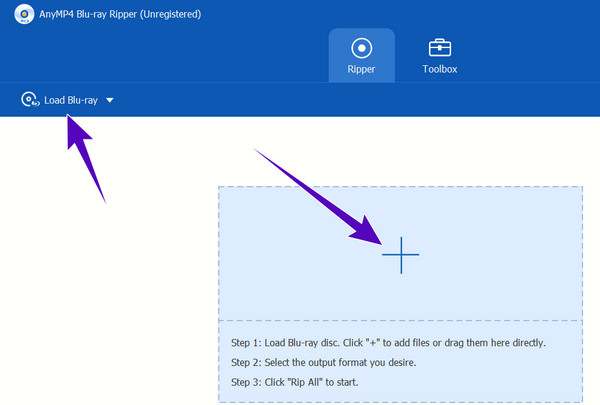Click the AnyMP4 app logo icon
Image resolution: width=600 pixels, height=405 pixels.
pyautogui.click(x=24, y=14)
